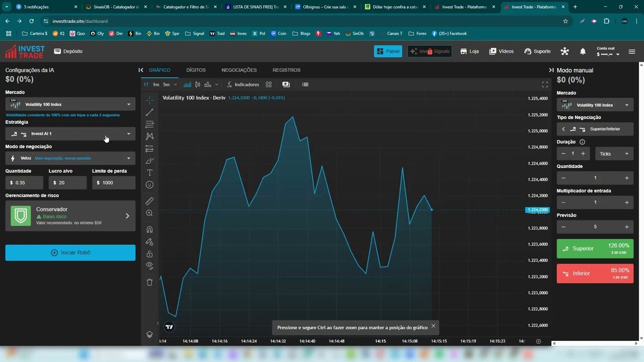Click the green Superior trade button
The image size is (644, 362).
(x=595, y=249)
